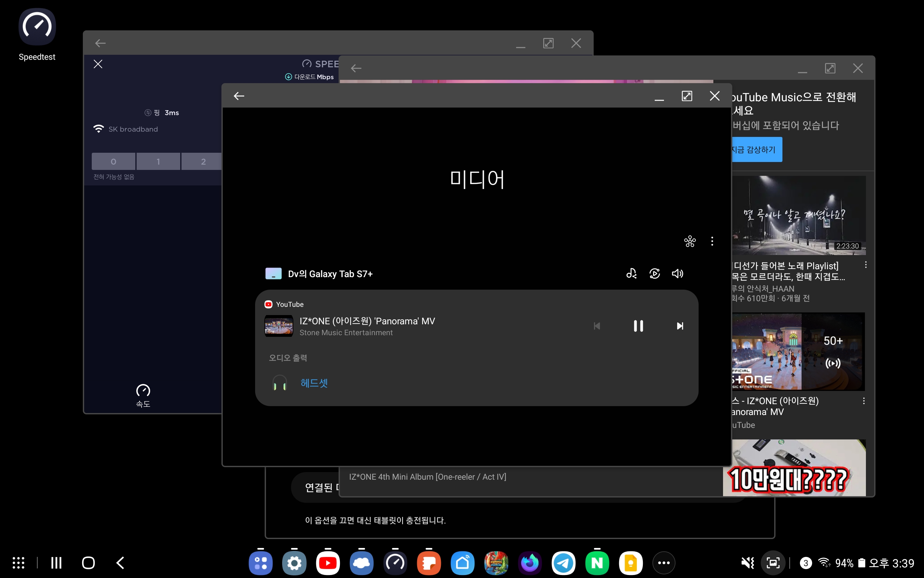Open three-dot menu in media panel

click(x=712, y=241)
